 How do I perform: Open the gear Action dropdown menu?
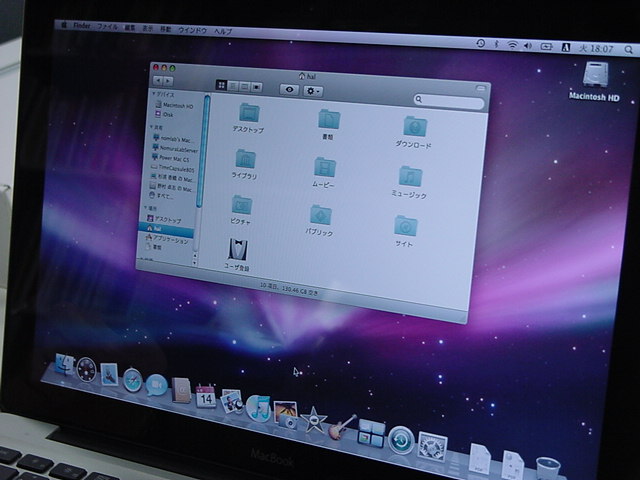[x=314, y=90]
